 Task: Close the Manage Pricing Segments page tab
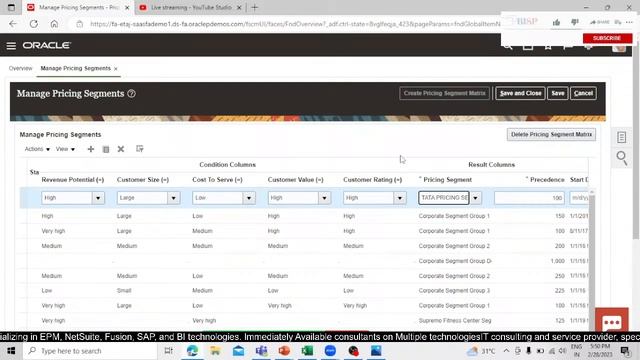(116, 69)
